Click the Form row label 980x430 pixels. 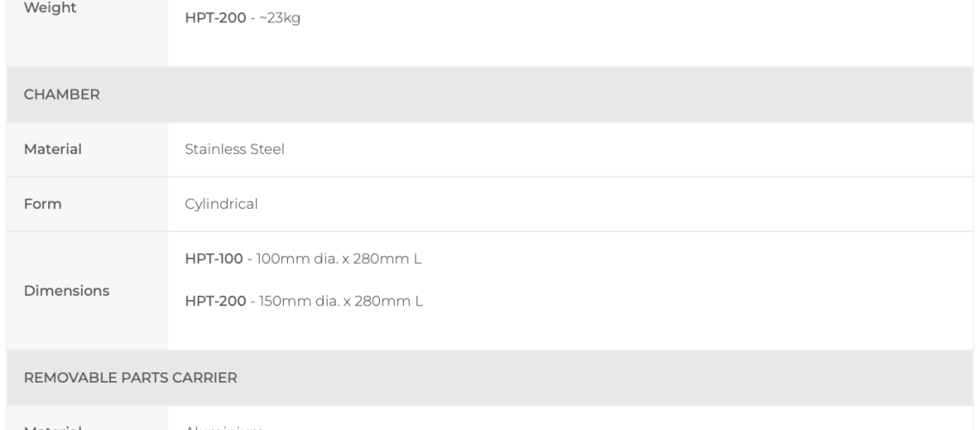point(42,205)
